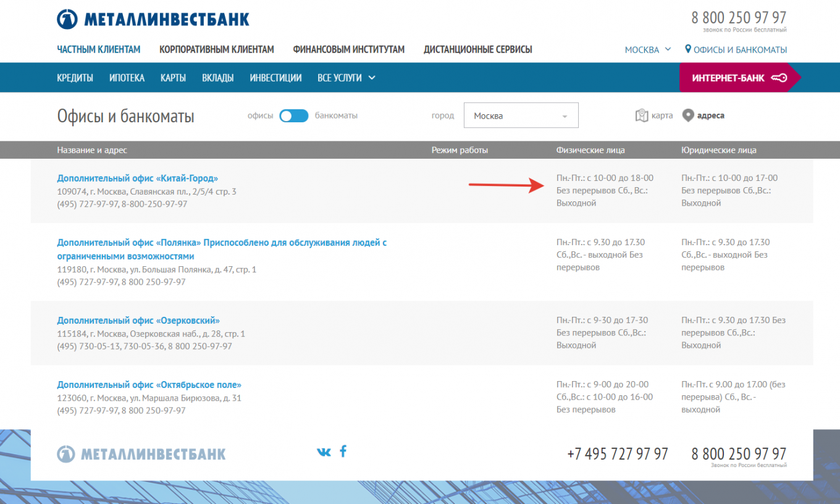Open the Facebook icon in footer
Image resolution: width=840 pixels, height=504 pixels.
[343, 451]
